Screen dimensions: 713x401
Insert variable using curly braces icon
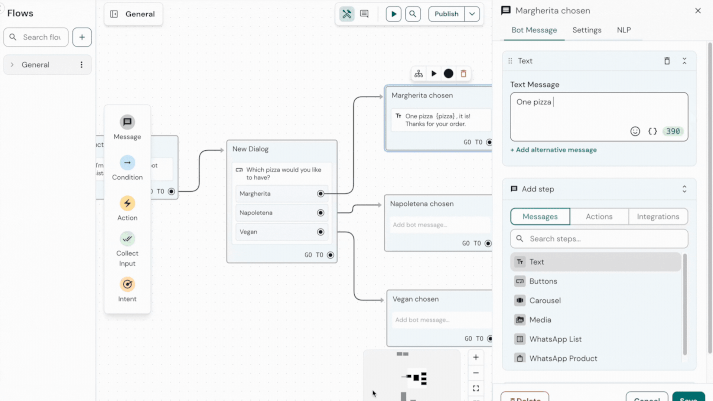[652, 131]
